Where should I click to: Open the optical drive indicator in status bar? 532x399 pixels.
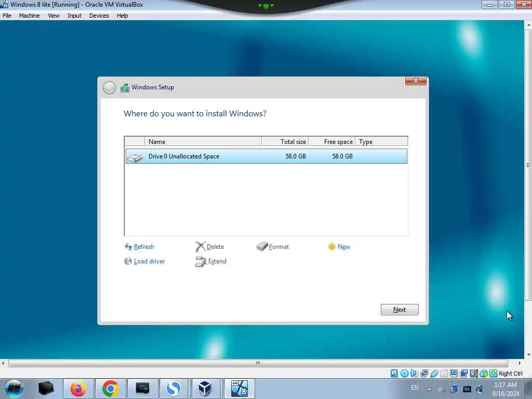click(404, 373)
